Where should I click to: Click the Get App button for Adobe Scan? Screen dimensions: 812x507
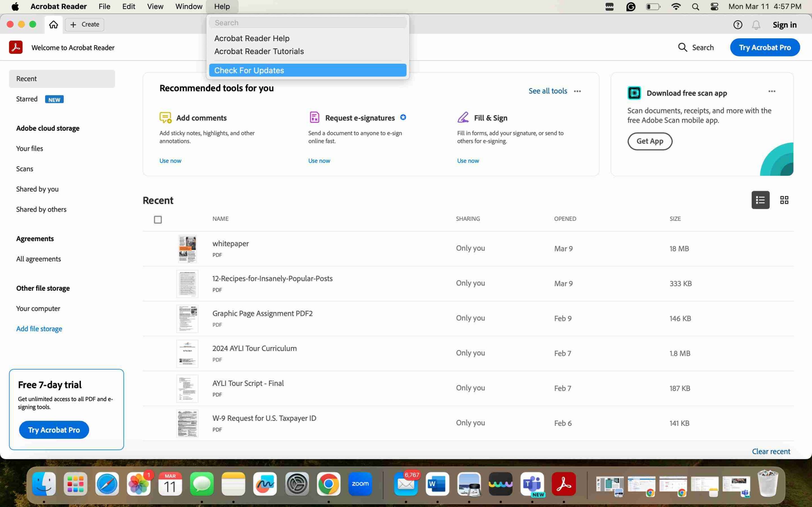pos(650,141)
